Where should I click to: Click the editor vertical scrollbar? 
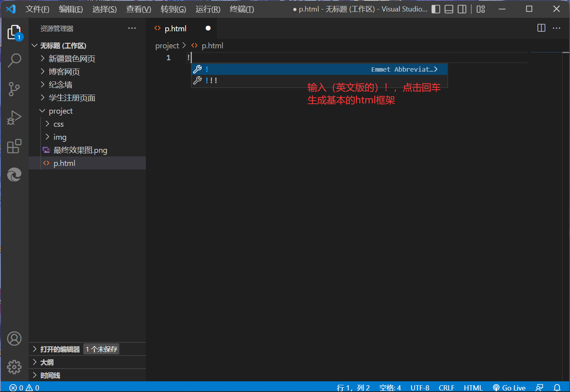pos(566,216)
